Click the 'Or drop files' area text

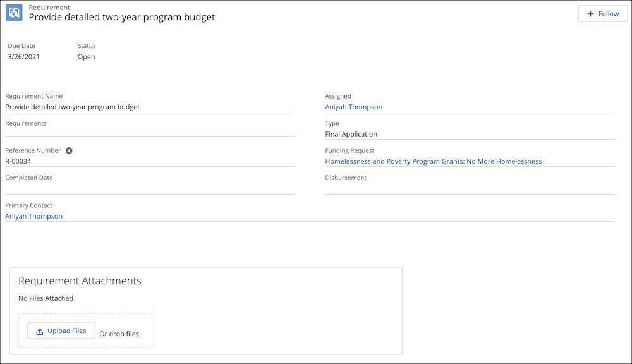[119, 334]
